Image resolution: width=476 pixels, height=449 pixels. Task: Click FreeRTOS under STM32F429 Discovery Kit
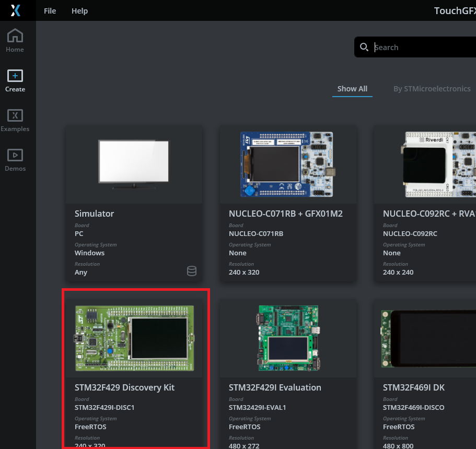(x=90, y=427)
